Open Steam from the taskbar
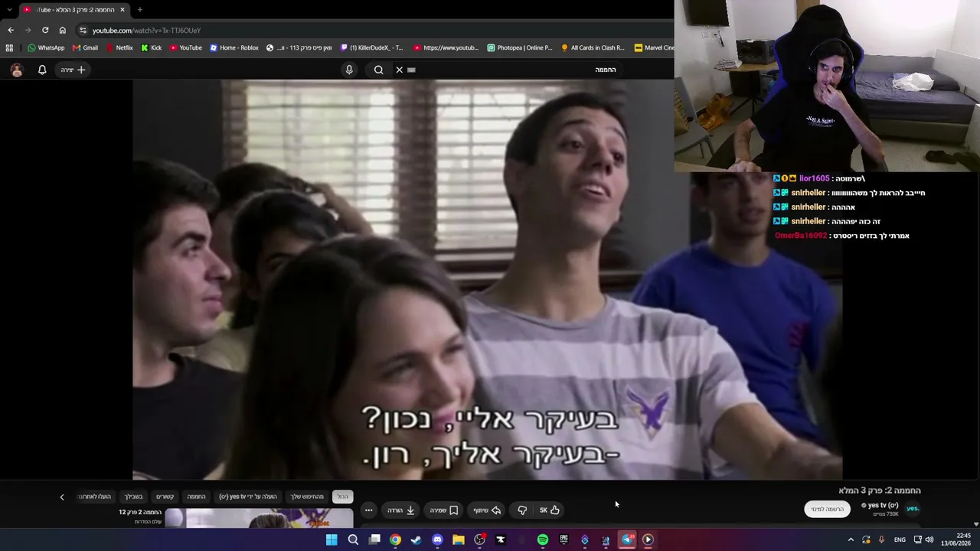Screen dimensions: 980x551 (x=416, y=540)
